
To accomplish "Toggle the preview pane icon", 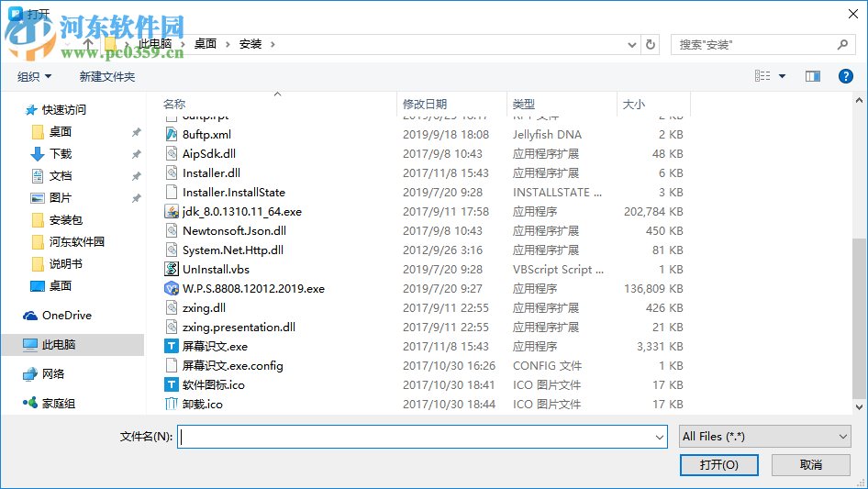I will pyautogui.click(x=813, y=76).
